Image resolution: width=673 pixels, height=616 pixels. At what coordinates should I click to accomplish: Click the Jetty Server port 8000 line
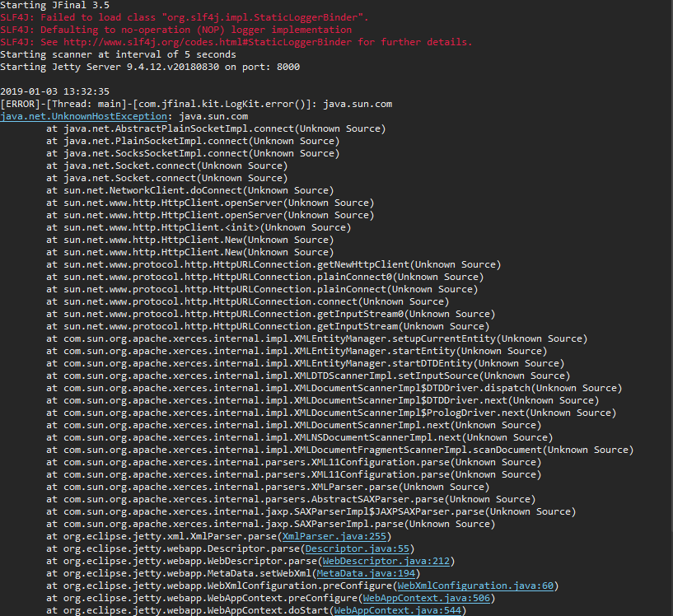150,68
